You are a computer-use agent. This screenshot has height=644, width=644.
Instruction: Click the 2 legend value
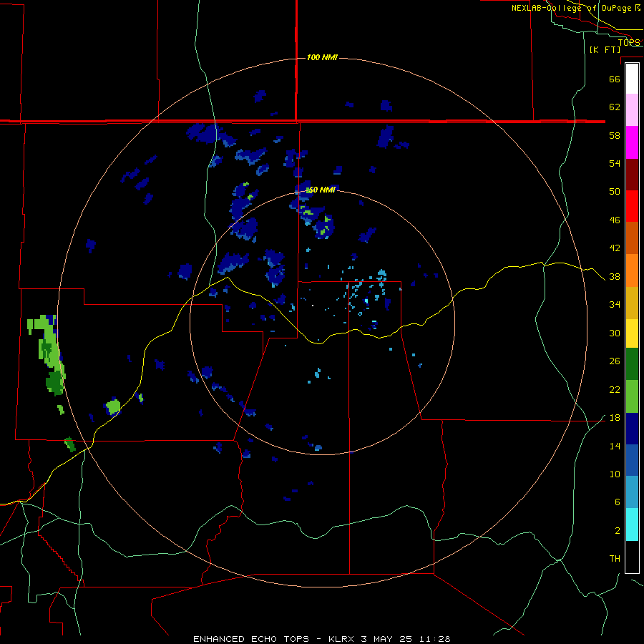point(617,531)
